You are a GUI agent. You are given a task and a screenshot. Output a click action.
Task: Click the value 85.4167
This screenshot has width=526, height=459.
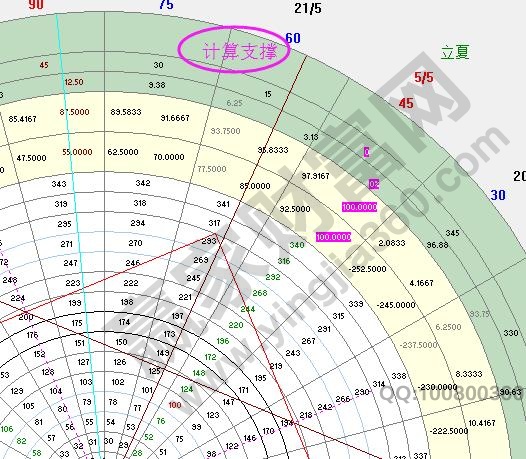pos(22,119)
